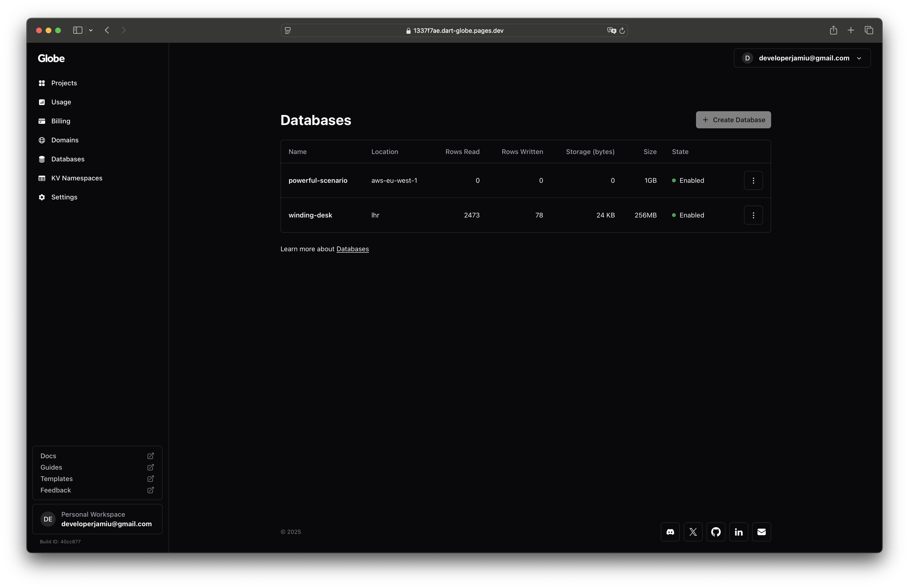Click the LinkedIn footer icon
909x588 pixels.
point(738,531)
